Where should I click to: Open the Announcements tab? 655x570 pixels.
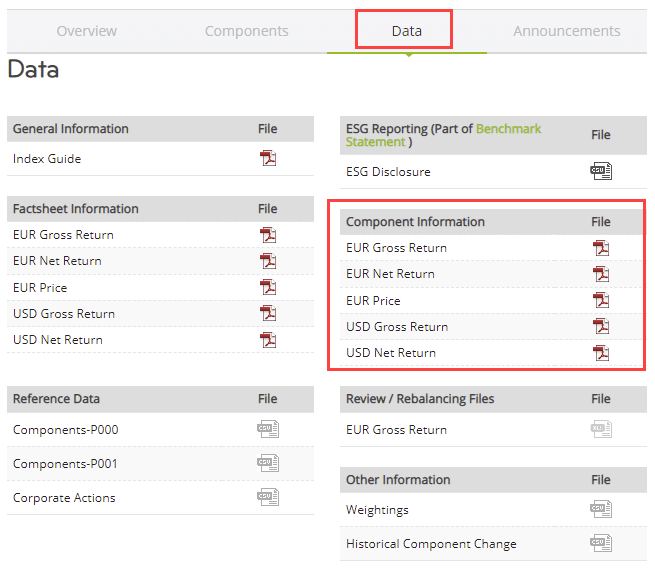(566, 31)
